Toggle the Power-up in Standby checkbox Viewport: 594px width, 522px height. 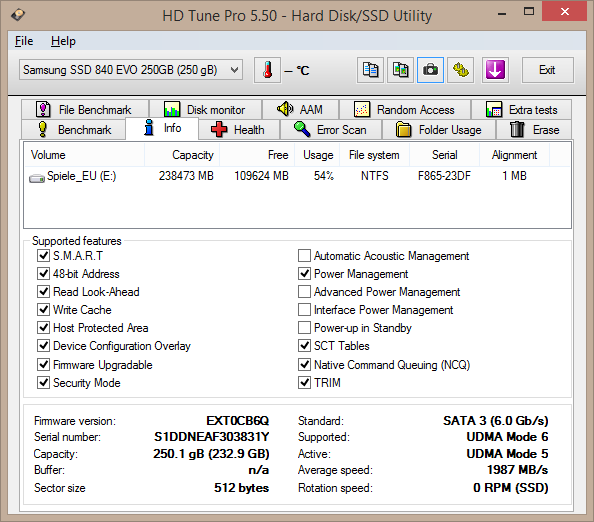click(x=304, y=327)
